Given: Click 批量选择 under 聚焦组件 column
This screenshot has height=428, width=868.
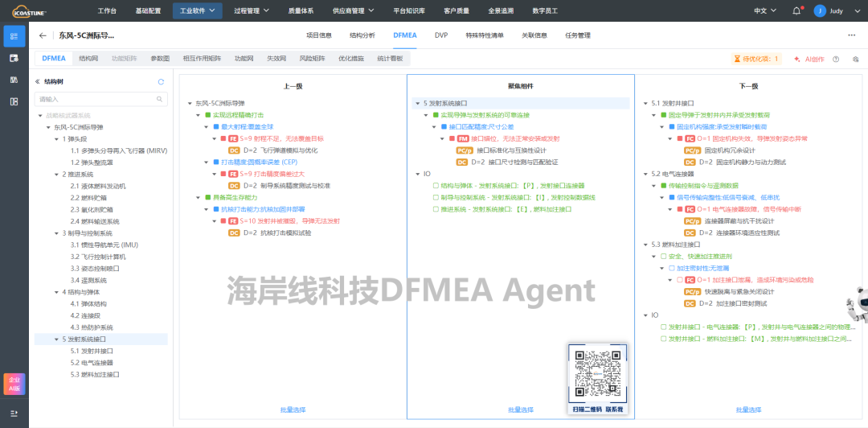Looking at the screenshot, I should point(521,409).
